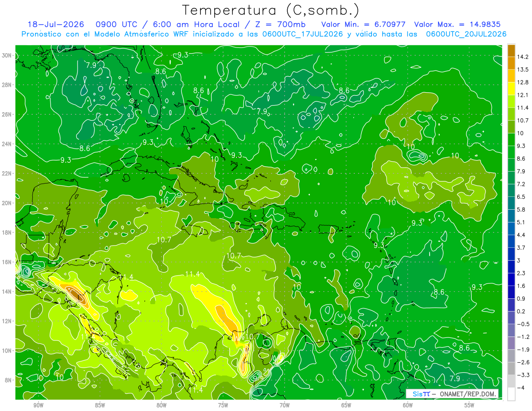Click the blue legend swatch between 4.4 and 5.1
Viewport: 532px width, 411px height.
click(511, 228)
